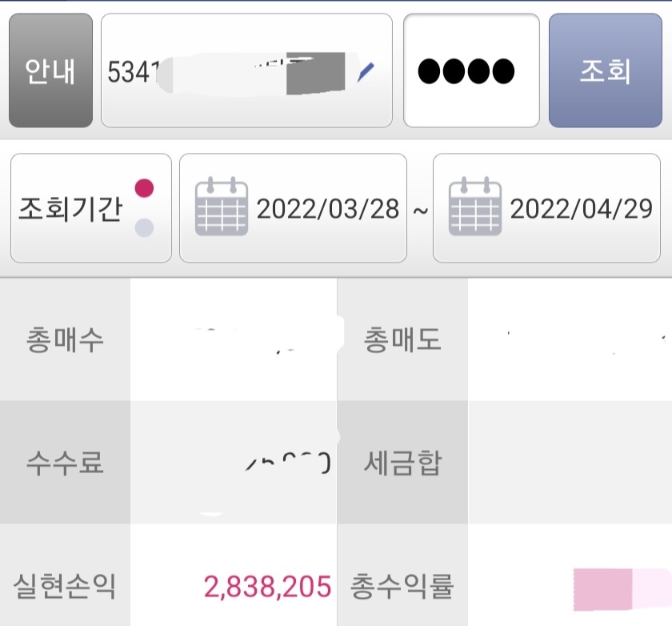The height and width of the screenshot is (626, 672).
Task: Tap the pencil edit icon beside account number
Action: (366, 73)
